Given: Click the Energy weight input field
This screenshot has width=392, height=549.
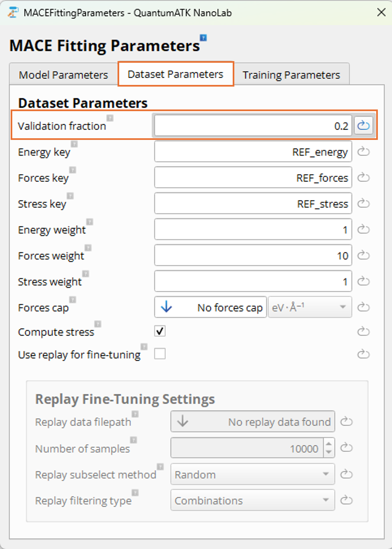Looking at the screenshot, I should pyautogui.click(x=253, y=230).
